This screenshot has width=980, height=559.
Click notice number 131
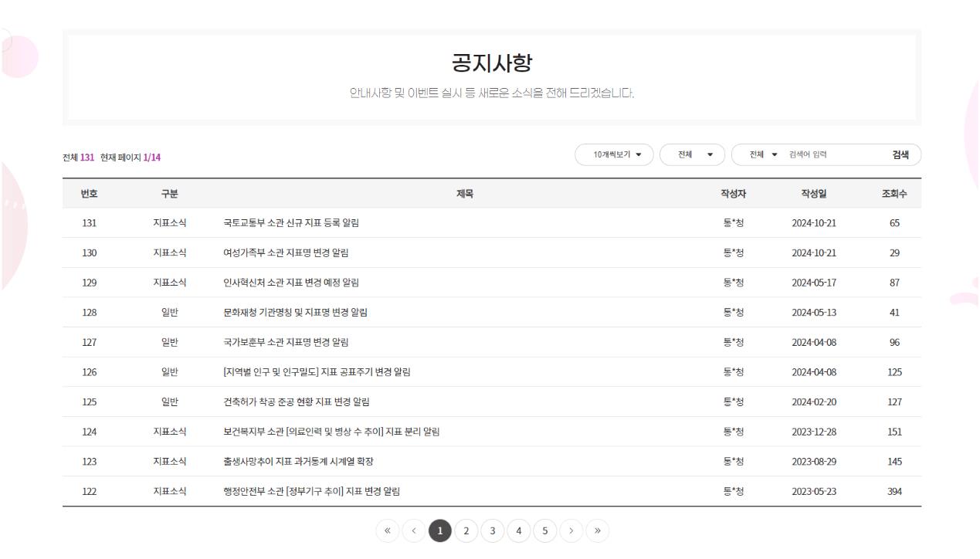coord(90,223)
